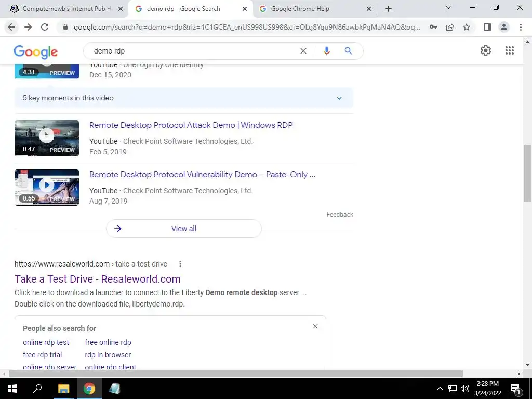Open Google search settings gear
Viewport: 532px width, 399px height.
[x=486, y=50]
